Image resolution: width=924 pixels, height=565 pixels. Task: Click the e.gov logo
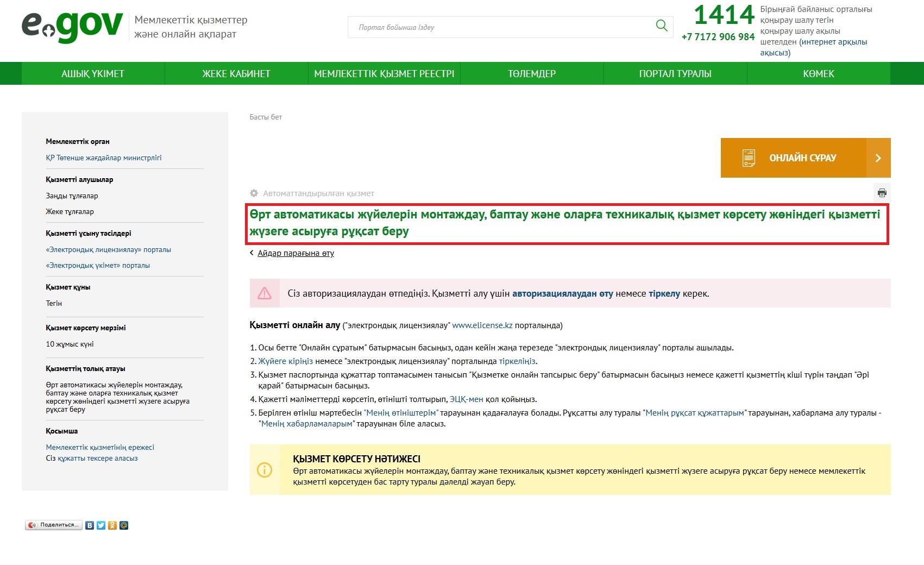point(71,24)
